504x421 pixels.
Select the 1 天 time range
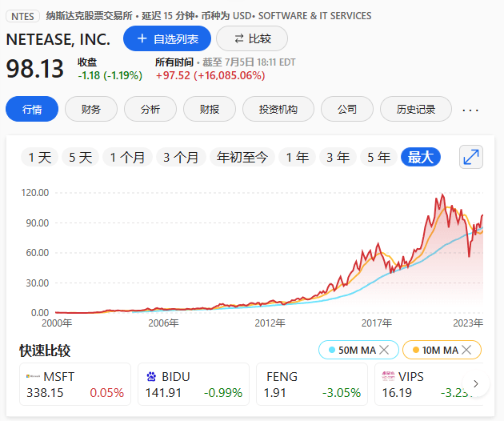[x=39, y=158]
